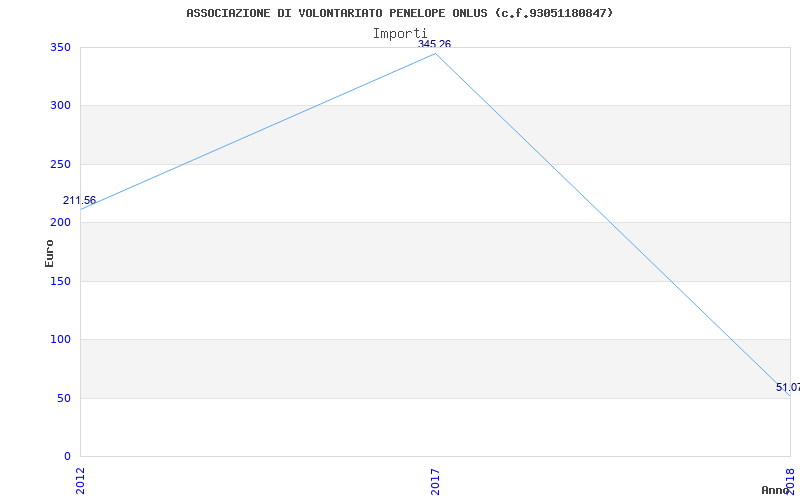800x500 pixels.
Task: Click the 2017 x-axis label
Action: tap(435, 481)
